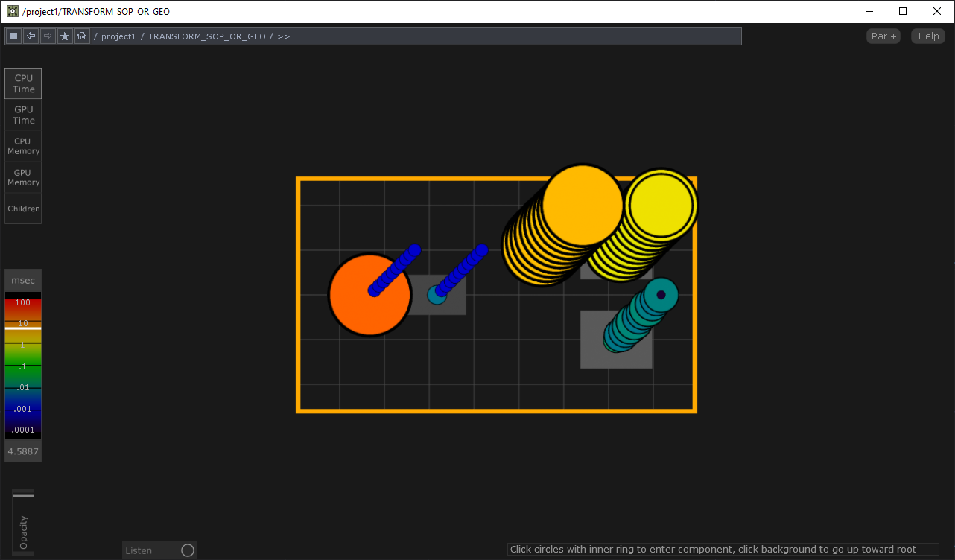The width and height of the screenshot is (955, 560).
Task: Click the square stop icon in path bar
Action: pyautogui.click(x=14, y=36)
